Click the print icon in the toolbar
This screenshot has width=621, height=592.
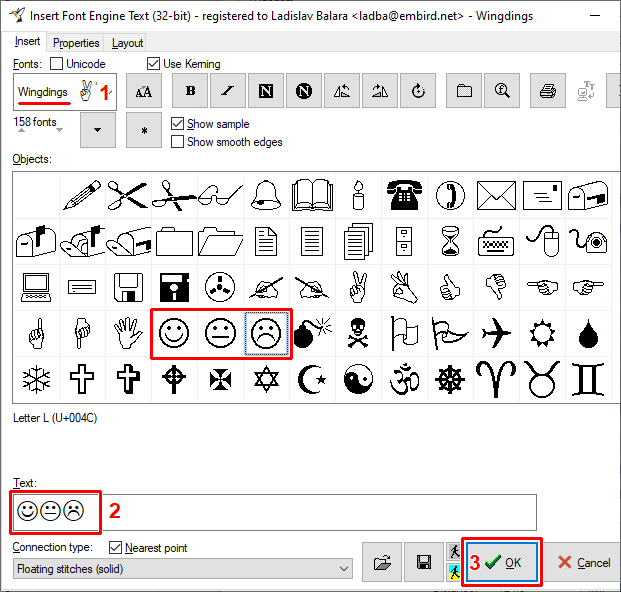pyautogui.click(x=547, y=92)
